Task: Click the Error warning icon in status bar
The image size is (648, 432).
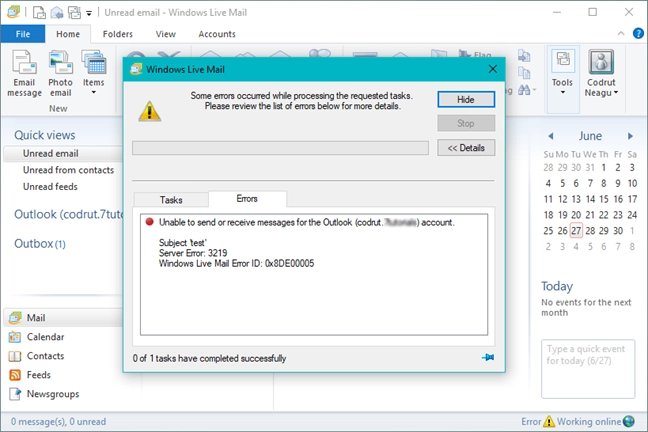Action: [549, 421]
